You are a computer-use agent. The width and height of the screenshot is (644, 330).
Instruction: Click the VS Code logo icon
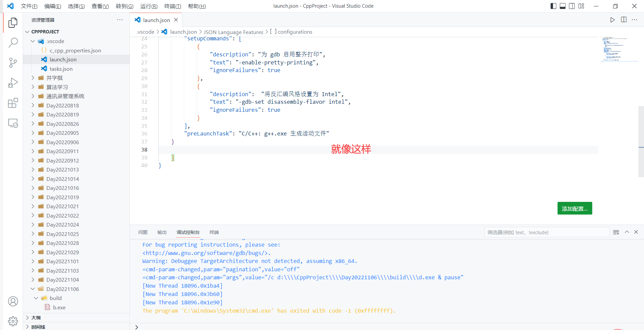(10, 6)
